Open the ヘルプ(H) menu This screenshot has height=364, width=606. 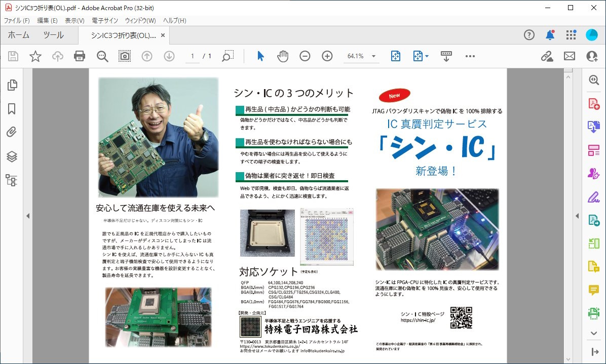pyautogui.click(x=174, y=20)
